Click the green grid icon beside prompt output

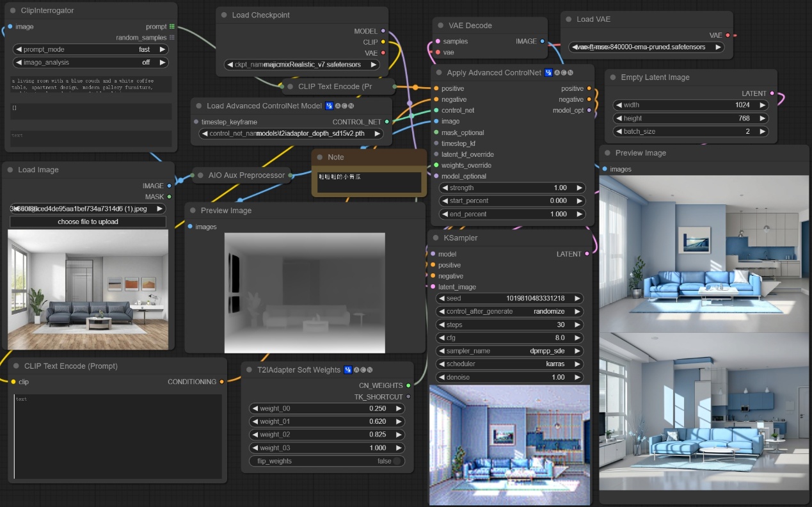click(171, 27)
